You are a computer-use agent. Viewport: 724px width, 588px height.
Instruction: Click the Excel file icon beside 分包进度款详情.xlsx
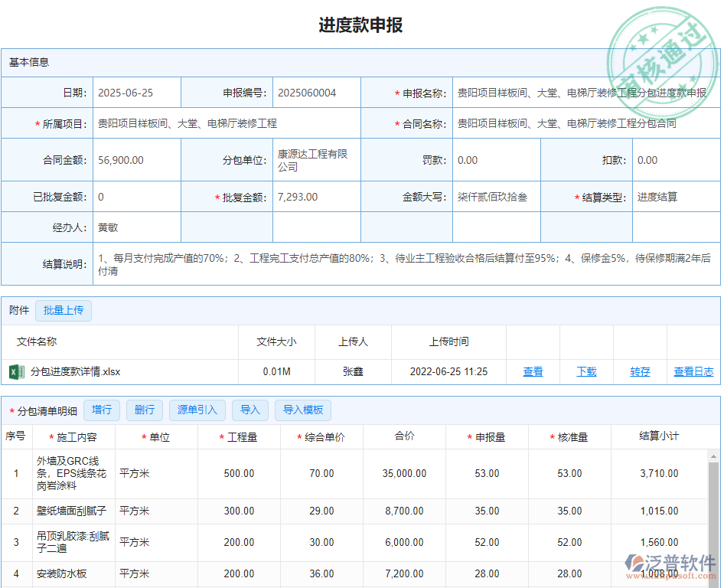(18, 372)
